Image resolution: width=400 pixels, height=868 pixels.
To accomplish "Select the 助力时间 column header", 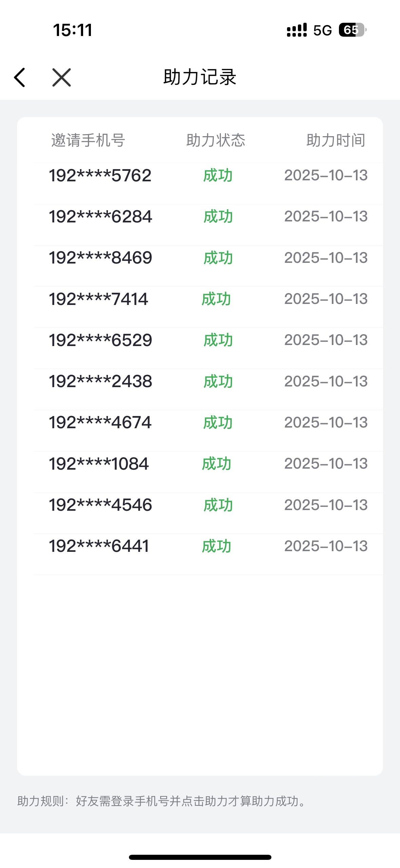I will [x=336, y=140].
